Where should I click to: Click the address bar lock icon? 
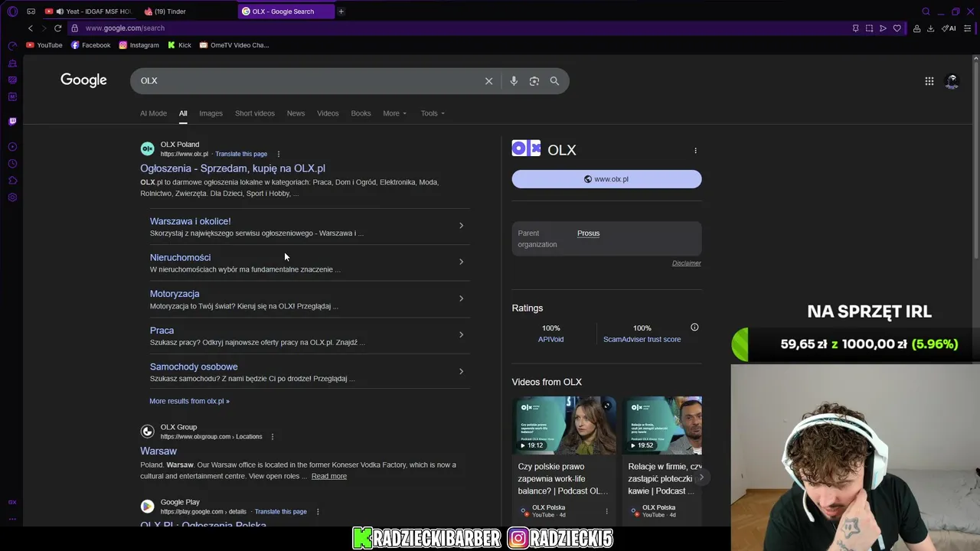pos(74,28)
